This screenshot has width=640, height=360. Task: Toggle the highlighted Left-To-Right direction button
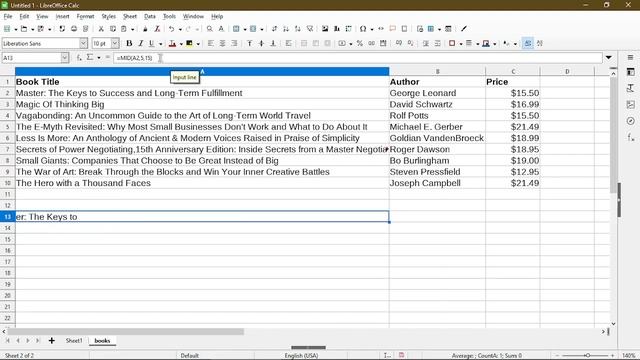click(528, 43)
